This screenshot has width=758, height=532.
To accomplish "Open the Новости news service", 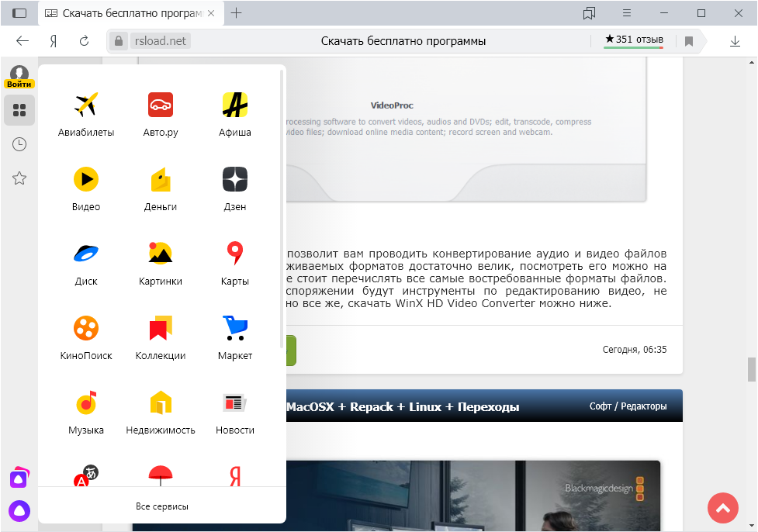I will click(235, 412).
